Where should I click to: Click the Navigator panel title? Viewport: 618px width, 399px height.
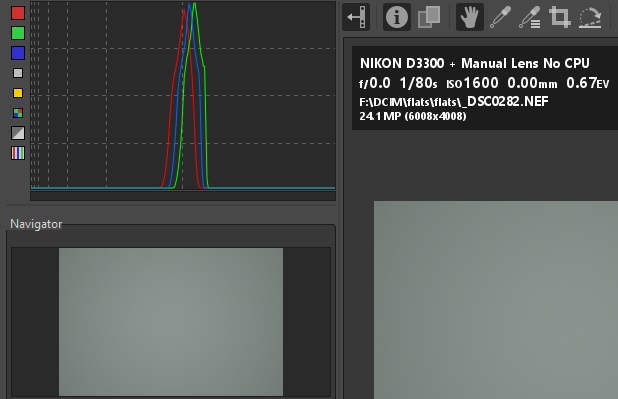(36, 224)
